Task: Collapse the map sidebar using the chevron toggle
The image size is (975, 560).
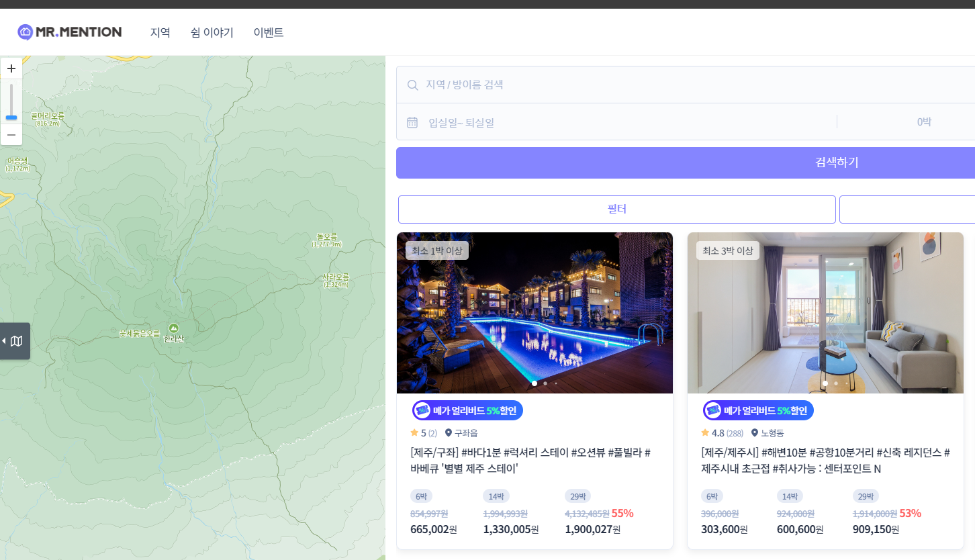Action: (x=6, y=340)
